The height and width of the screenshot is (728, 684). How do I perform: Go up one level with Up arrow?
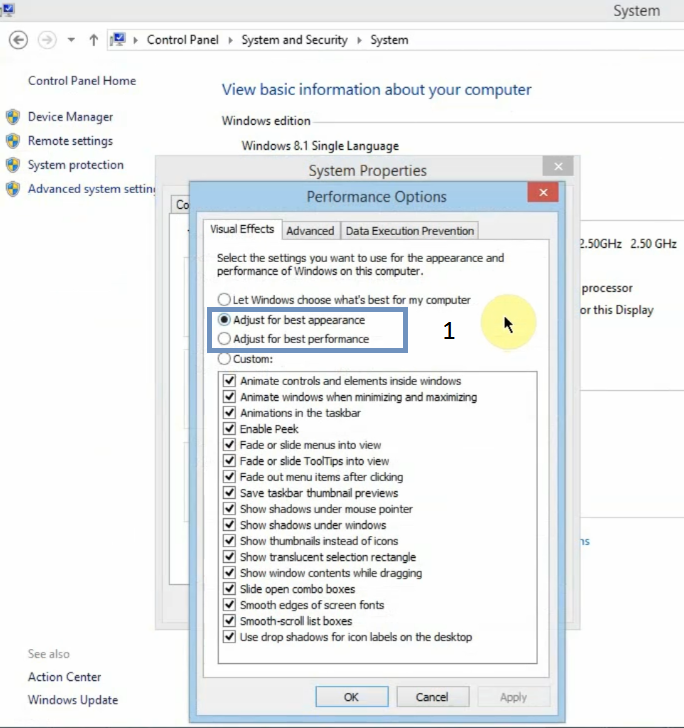pos(93,40)
